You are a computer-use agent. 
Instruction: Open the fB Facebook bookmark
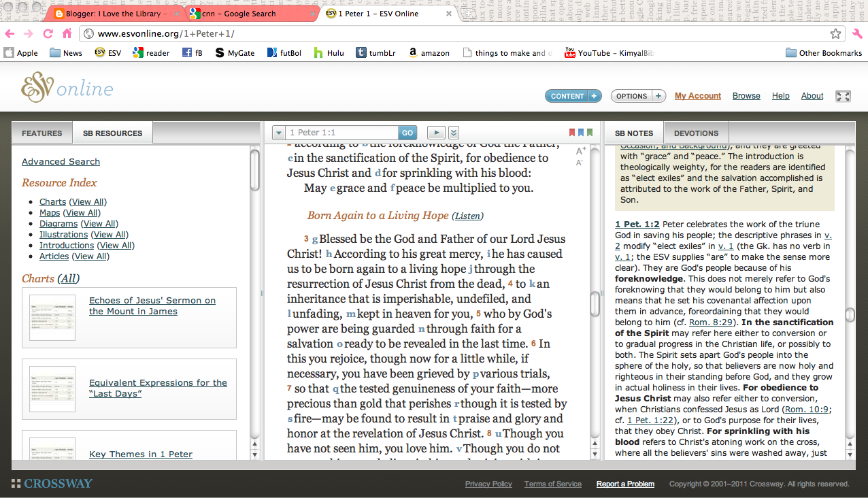(192, 52)
